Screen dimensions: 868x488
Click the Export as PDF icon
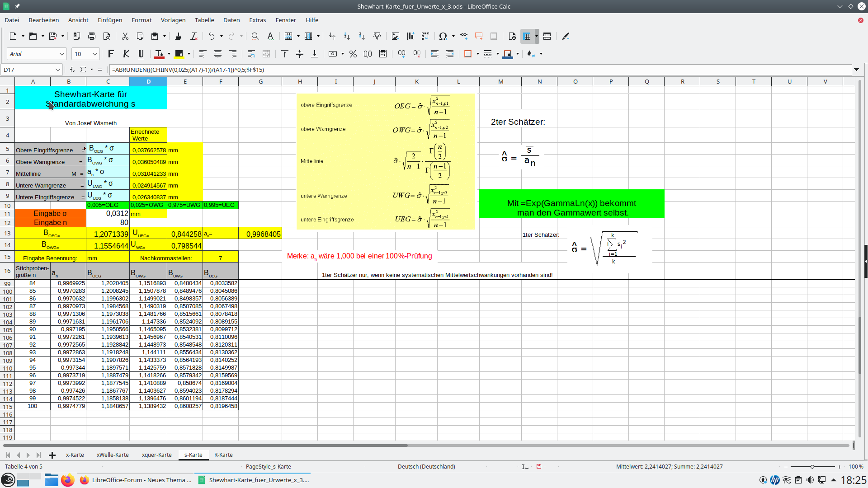tap(77, 36)
